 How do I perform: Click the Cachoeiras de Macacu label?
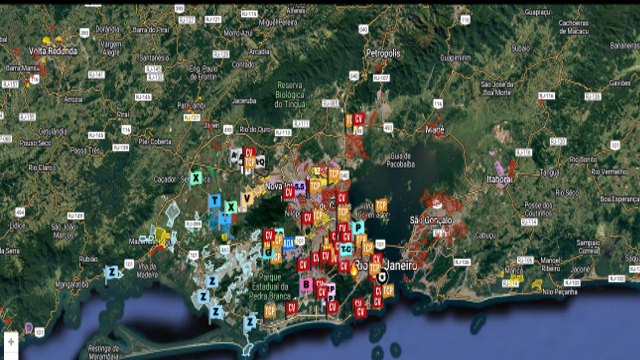[573, 27]
